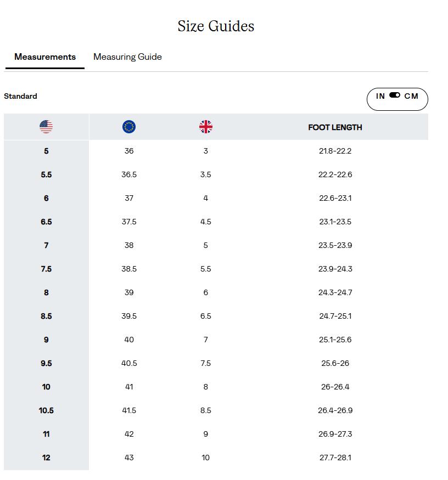Click the Standard label

coord(20,96)
